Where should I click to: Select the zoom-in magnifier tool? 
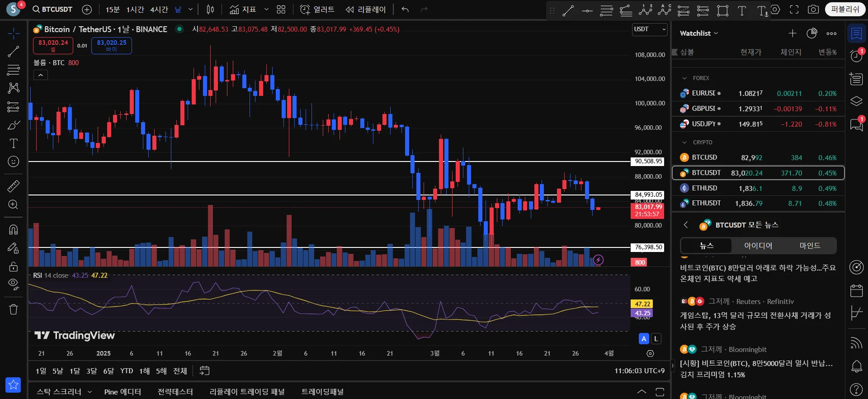coord(14,204)
